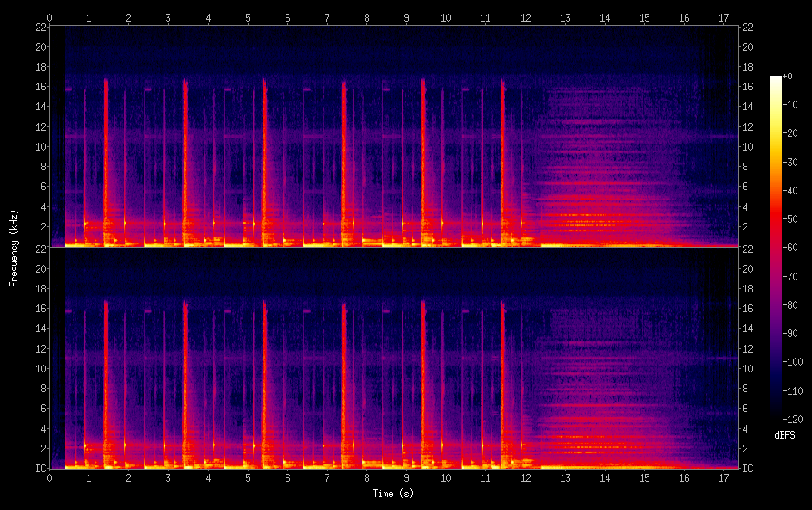812x510 pixels.
Task: Select the 12 second tick on bottom time axis
Action: (x=526, y=476)
